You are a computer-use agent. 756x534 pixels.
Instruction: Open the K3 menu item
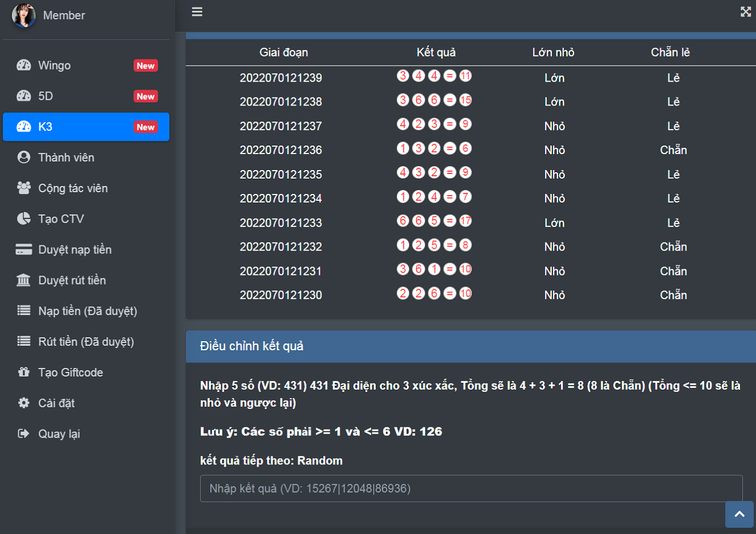point(86,127)
